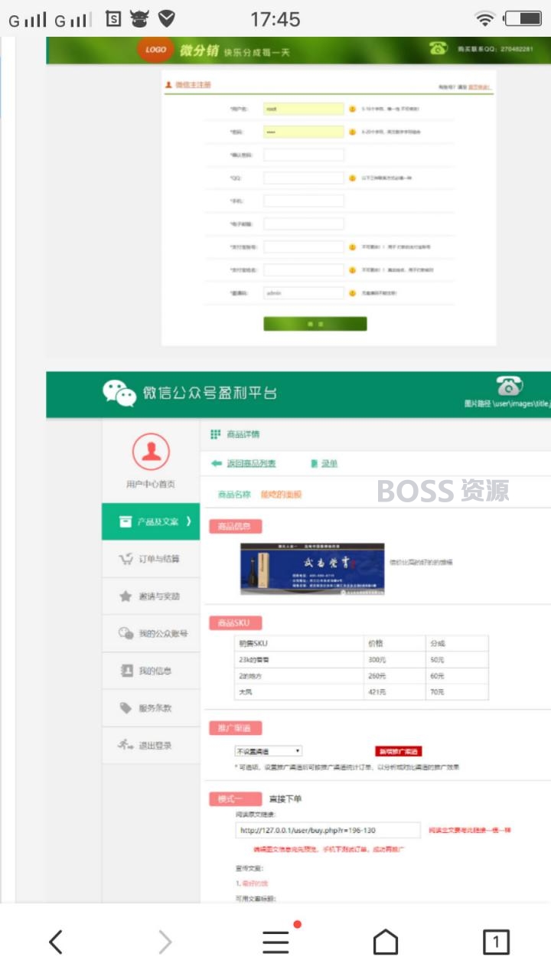Click the 微信主注册 person icon

168,85
